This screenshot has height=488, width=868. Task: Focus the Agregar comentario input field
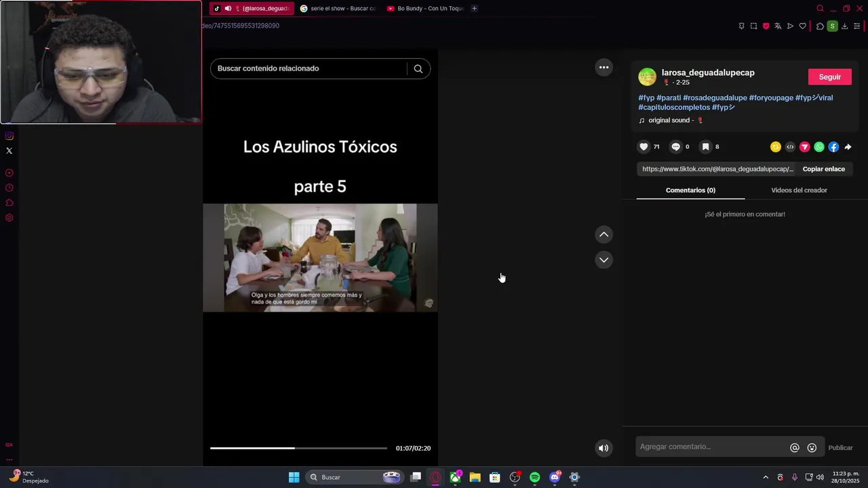tap(712, 447)
